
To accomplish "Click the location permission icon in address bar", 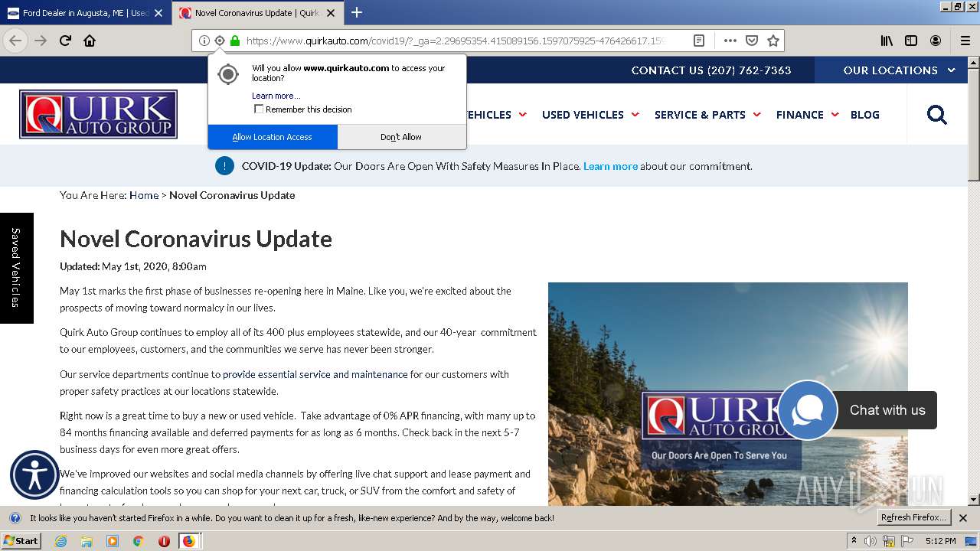I will [220, 41].
